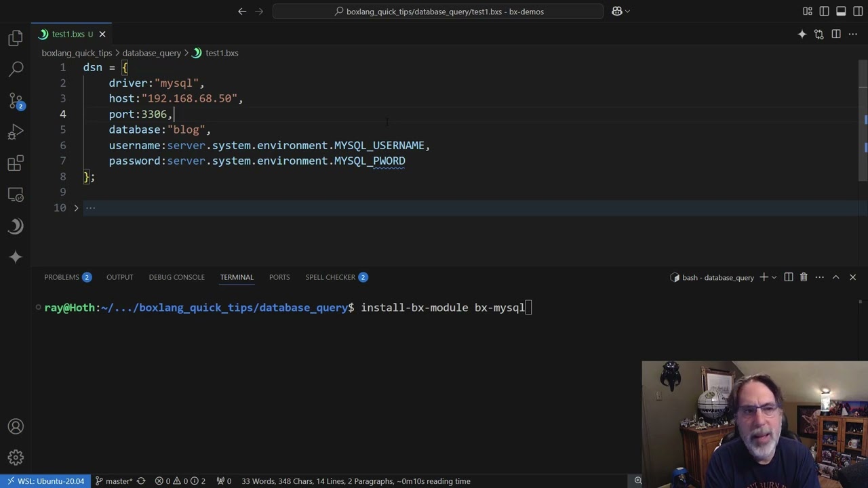
Task: Open Source Control view with badge
Action: click(x=16, y=100)
